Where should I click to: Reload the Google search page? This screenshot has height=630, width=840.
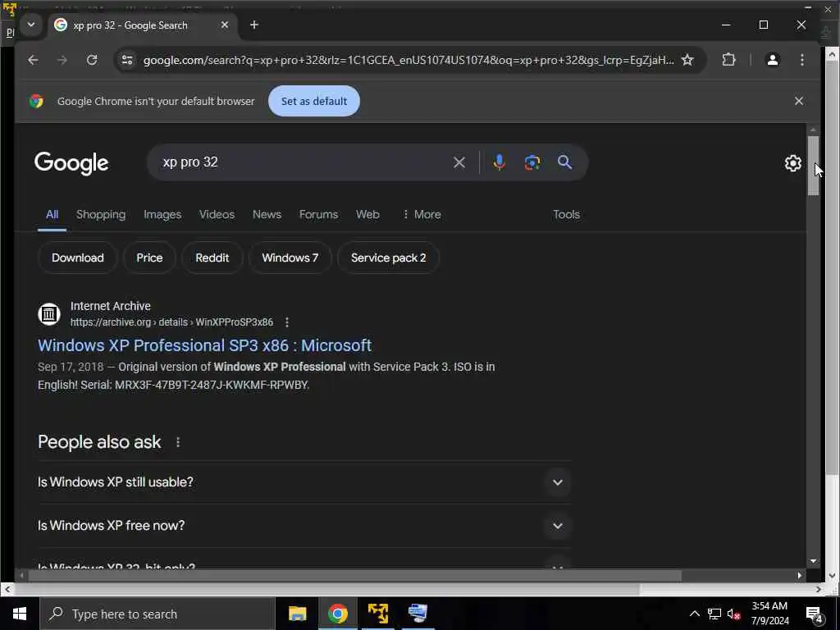pyautogui.click(x=92, y=60)
